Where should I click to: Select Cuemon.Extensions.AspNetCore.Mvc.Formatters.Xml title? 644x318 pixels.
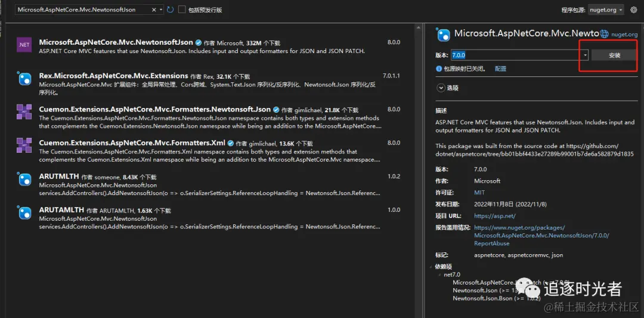pyautogui.click(x=132, y=143)
